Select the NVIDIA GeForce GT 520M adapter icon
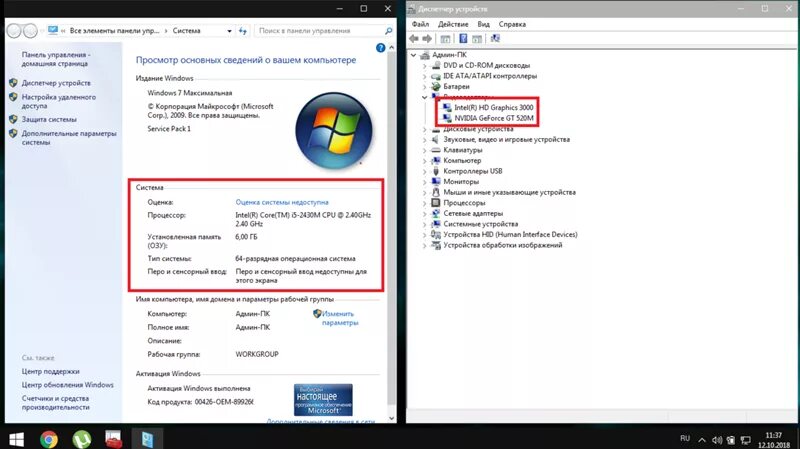800x449 pixels. [x=447, y=118]
